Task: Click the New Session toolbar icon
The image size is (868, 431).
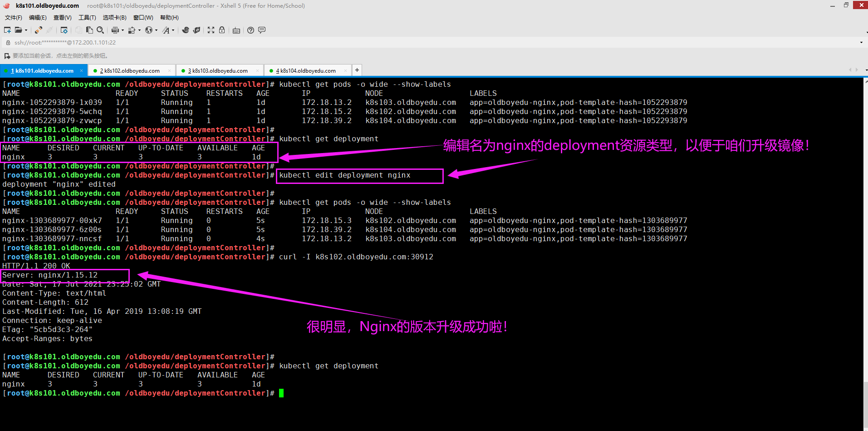Action: pyautogui.click(x=7, y=30)
